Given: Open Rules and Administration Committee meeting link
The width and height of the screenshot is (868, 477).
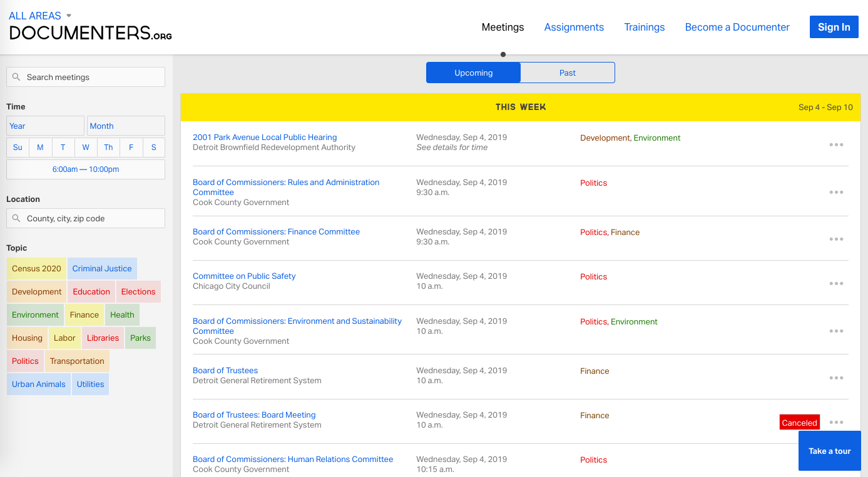Looking at the screenshot, I should [286, 187].
